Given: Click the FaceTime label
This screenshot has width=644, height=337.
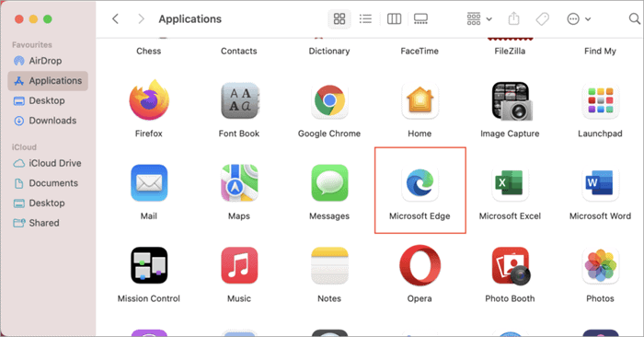Looking at the screenshot, I should 420,51.
